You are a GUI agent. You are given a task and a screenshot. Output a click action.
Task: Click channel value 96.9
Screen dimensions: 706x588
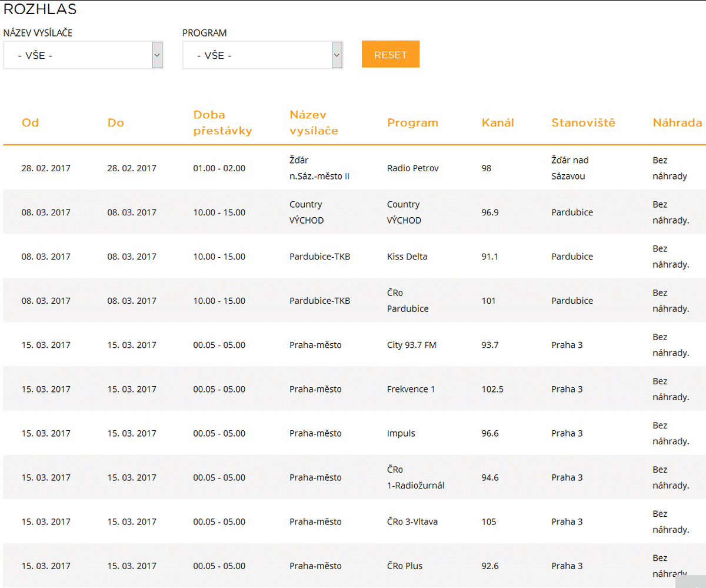[x=489, y=212]
